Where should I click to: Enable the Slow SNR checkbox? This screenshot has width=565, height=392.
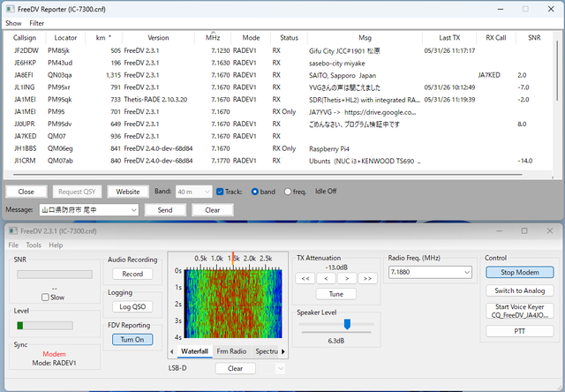click(45, 298)
